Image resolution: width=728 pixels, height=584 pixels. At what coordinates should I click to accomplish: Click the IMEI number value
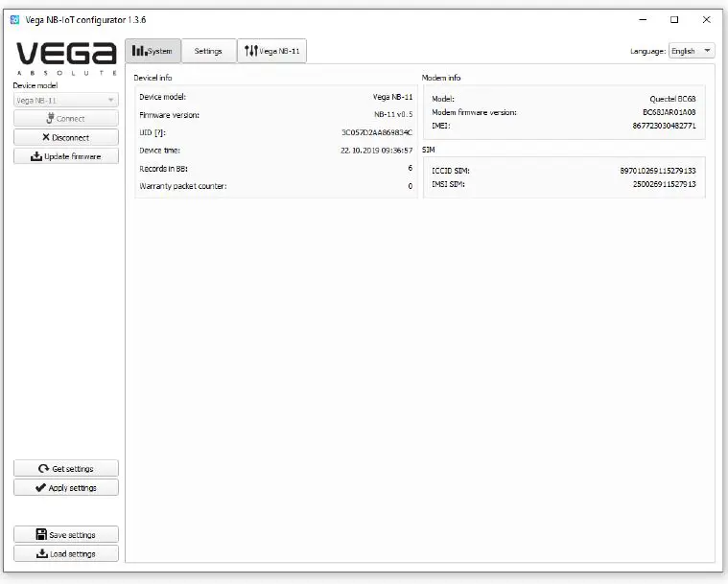pos(664,126)
